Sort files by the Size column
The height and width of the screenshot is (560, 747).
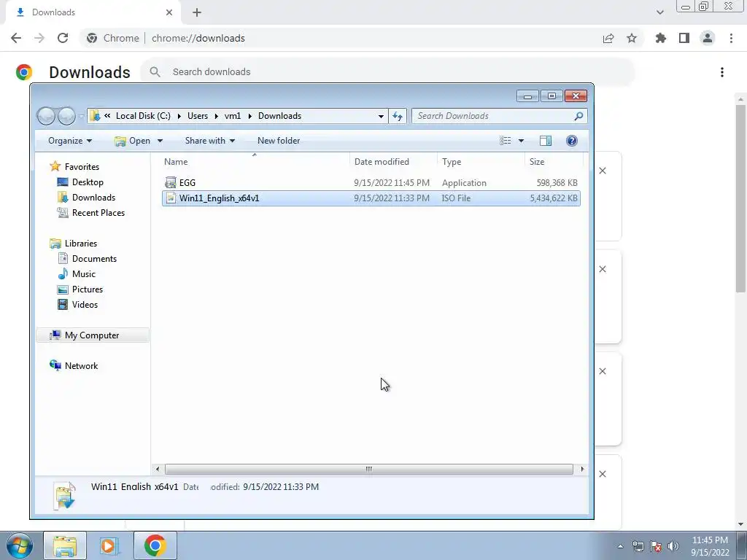pyautogui.click(x=554, y=161)
